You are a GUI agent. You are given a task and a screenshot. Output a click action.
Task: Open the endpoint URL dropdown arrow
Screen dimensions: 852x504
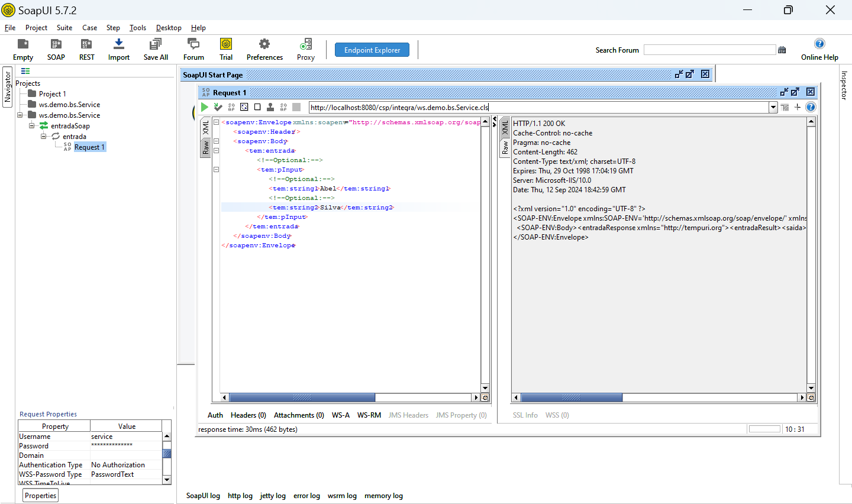[773, 108]
